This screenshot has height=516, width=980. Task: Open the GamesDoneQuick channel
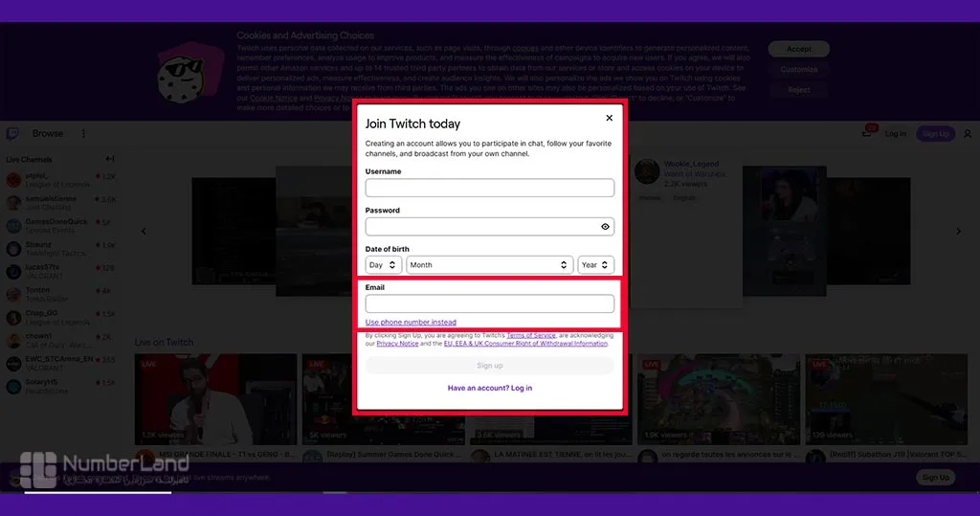[x=60, y=226]
